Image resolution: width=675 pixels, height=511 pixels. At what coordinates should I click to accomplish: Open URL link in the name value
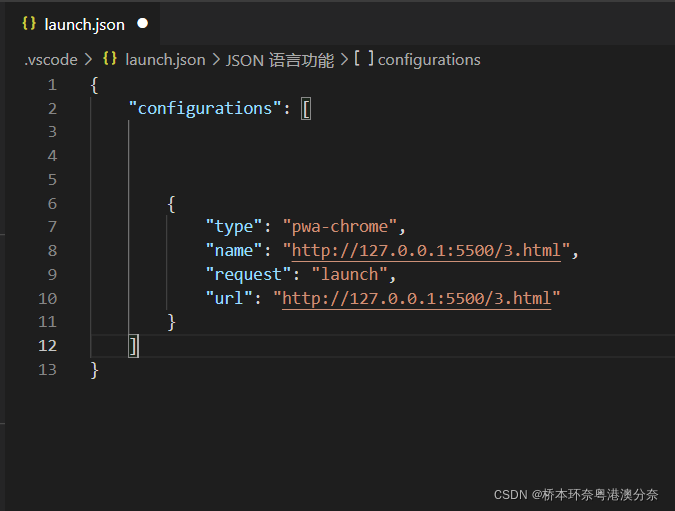click(x=426, y=251)
